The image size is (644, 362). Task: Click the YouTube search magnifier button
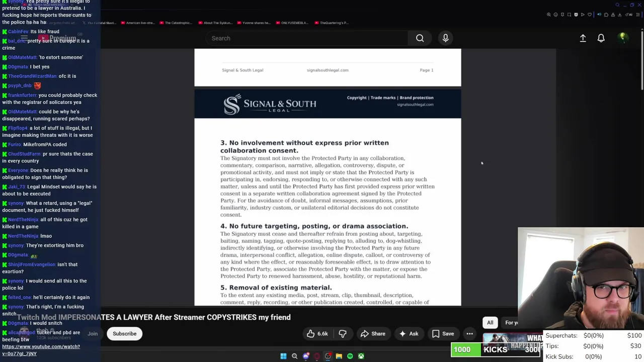420,38
